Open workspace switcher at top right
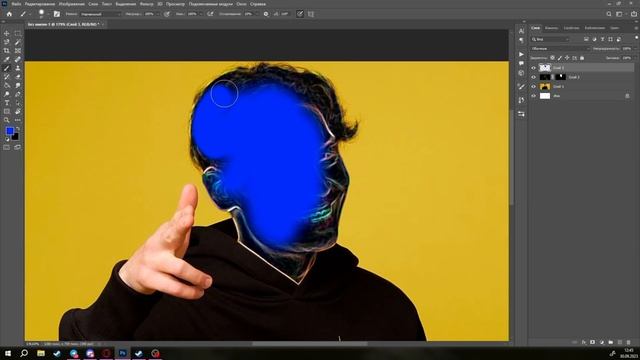The width and height of the screenshot is (640, 360). (620, 14)
